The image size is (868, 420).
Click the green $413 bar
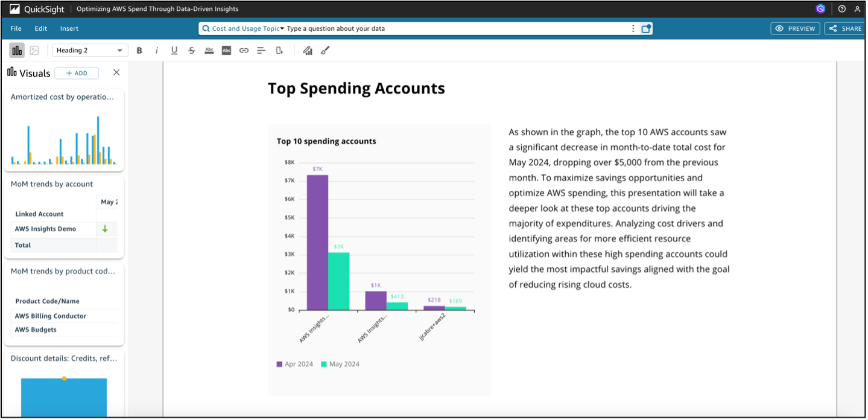tap(397, 306)
